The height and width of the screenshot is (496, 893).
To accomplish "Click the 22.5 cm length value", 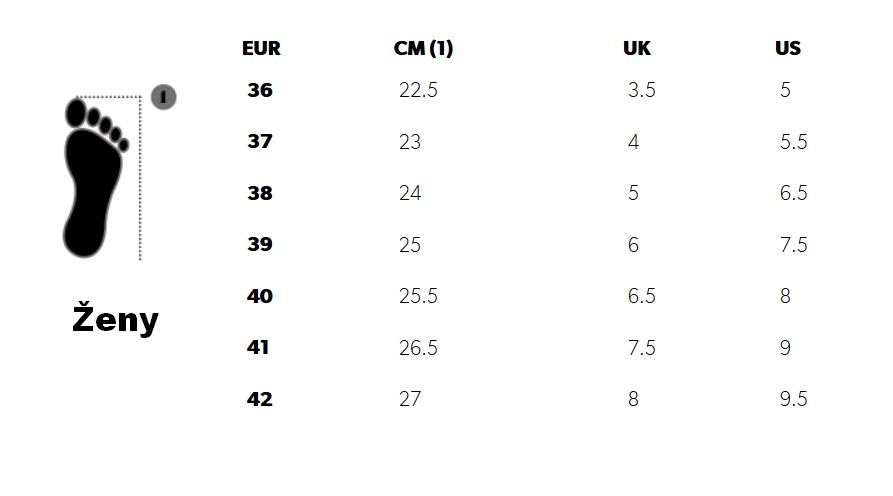I will point(418,90).
